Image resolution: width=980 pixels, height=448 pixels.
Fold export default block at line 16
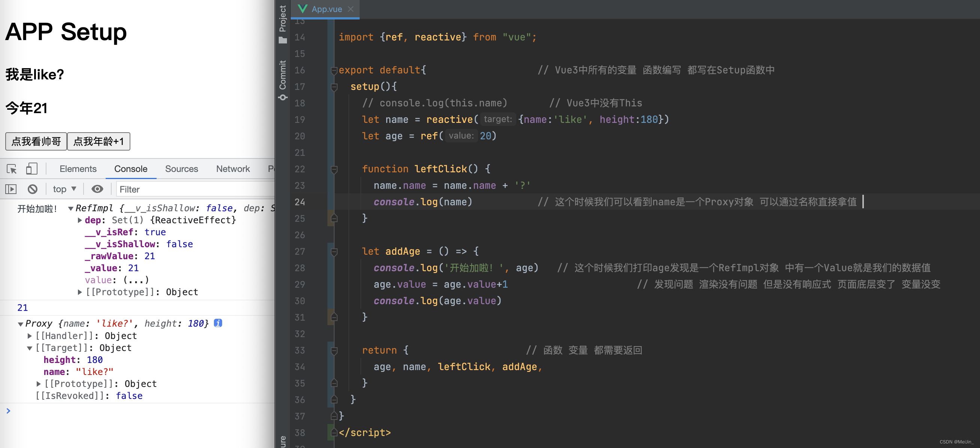[334, 70]
